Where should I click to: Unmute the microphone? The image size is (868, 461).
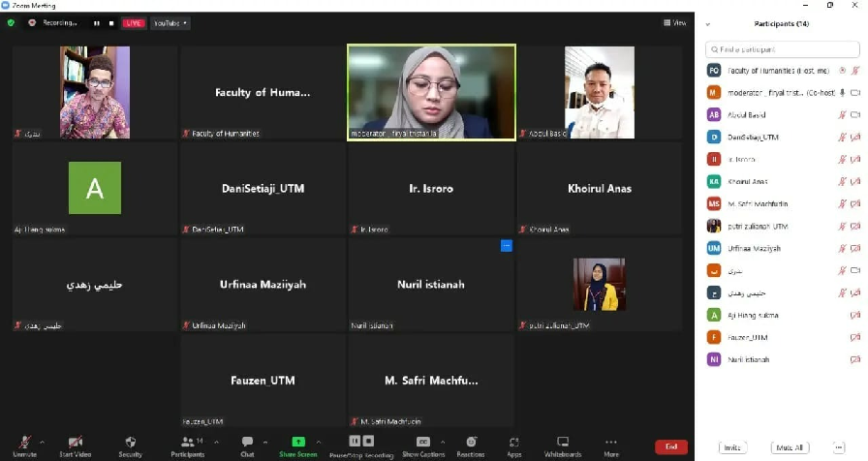24,445
